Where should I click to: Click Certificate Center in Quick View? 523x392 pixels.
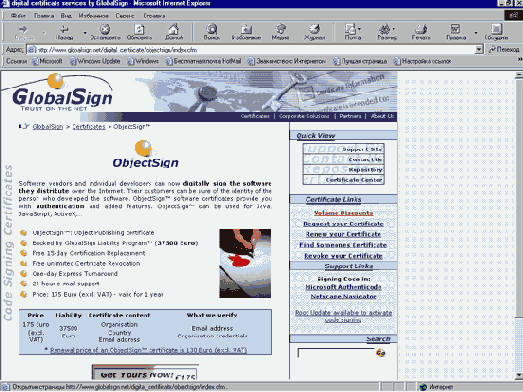click(x=344, y=179)
